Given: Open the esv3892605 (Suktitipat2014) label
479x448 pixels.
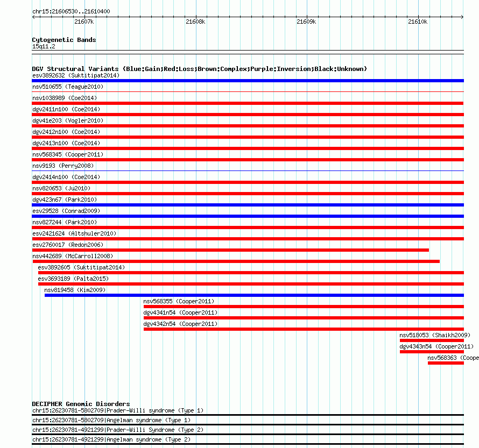Looking at the screenshot, I should [x=81, y=267].
